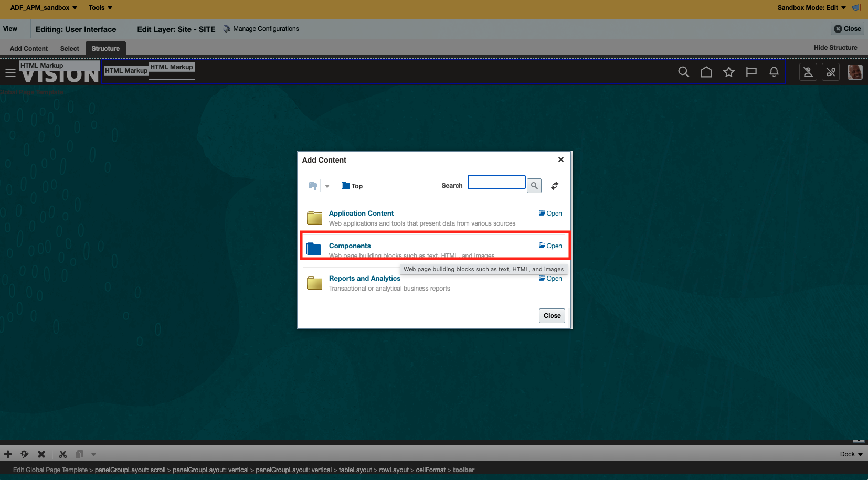
Task: Click the favorites star icon
Action: pyautogui.click(x=729, y=72)
